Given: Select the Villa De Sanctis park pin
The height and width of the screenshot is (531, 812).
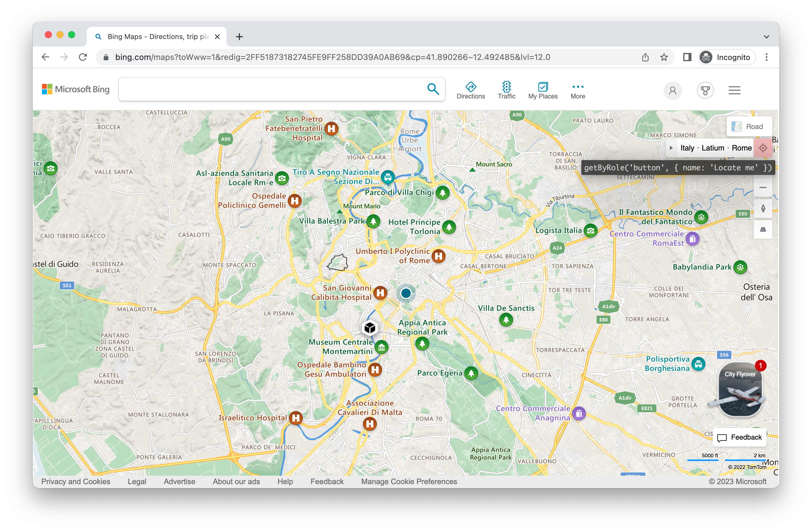Looking at the screenshot, I should pyautogui.click(x=506, y=320).
